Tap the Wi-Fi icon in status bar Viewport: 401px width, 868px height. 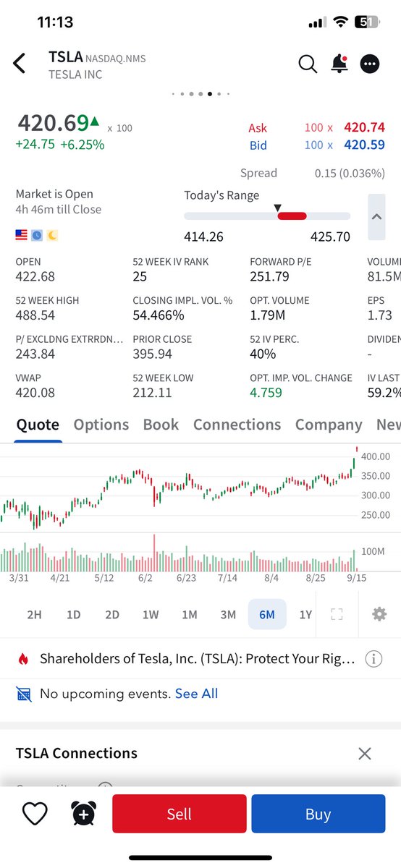[x=340, y=22]
